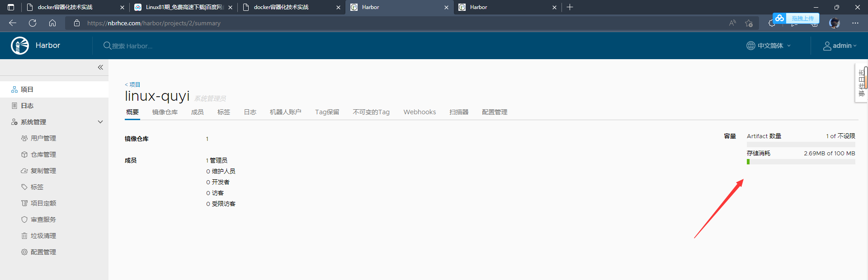
Task: Collapse the sidebar with double-chevron icon
Action: (x=100, y=67)
